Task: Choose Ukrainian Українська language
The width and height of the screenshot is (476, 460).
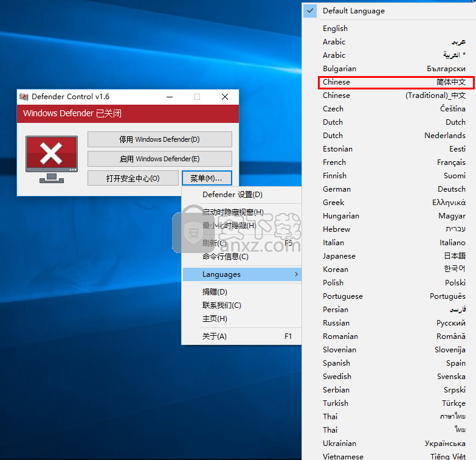Action: click(390, 444)
